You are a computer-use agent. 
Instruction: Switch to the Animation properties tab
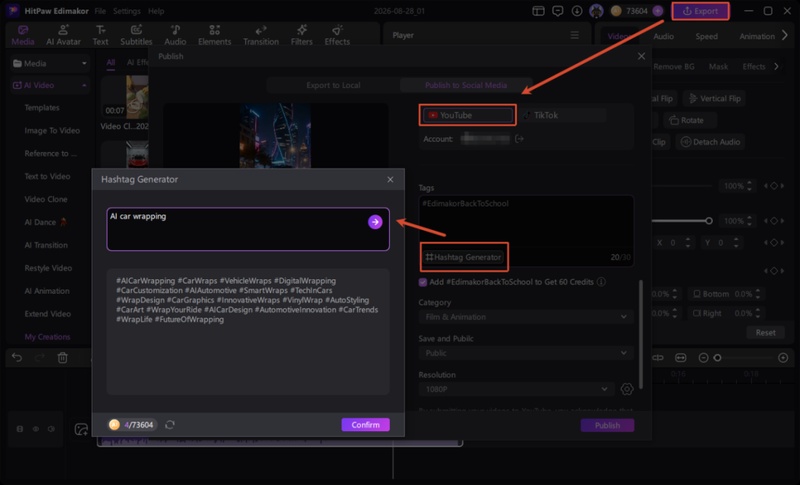757,36
